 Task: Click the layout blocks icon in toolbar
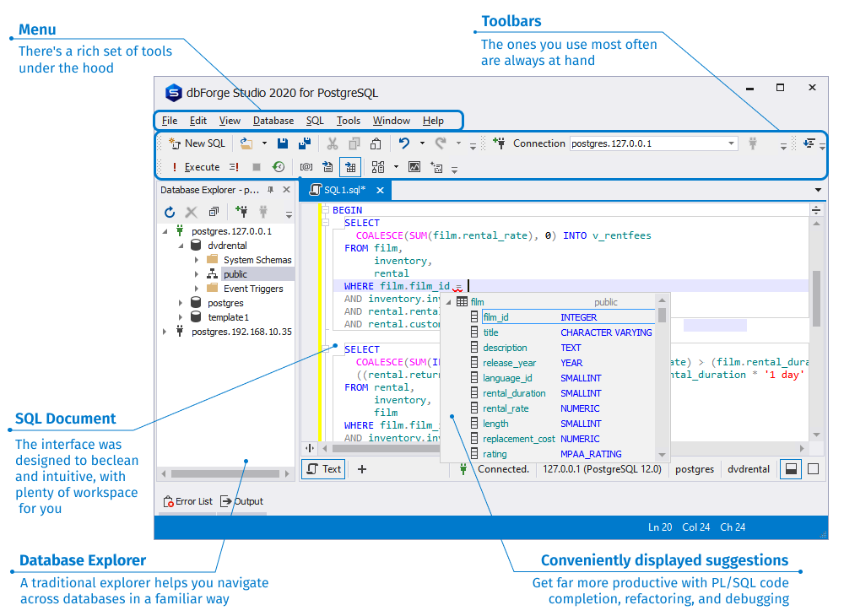tap(378, 167)
